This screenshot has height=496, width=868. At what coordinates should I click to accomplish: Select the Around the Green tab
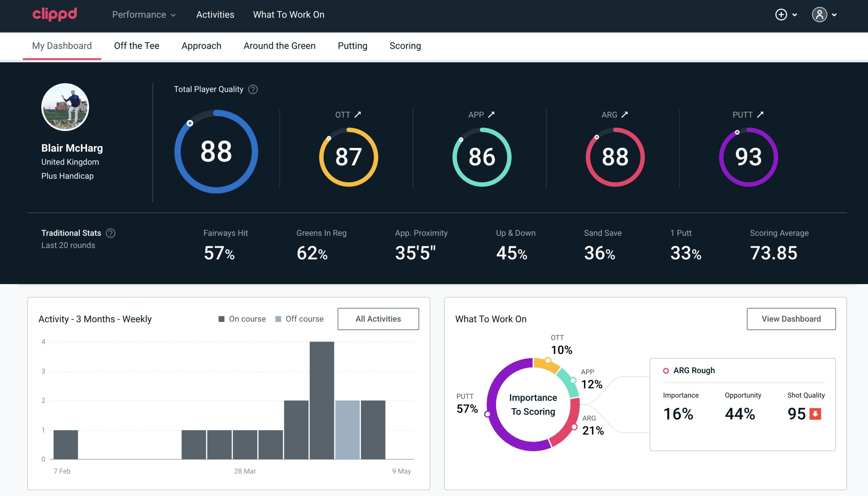coord(279,45)
